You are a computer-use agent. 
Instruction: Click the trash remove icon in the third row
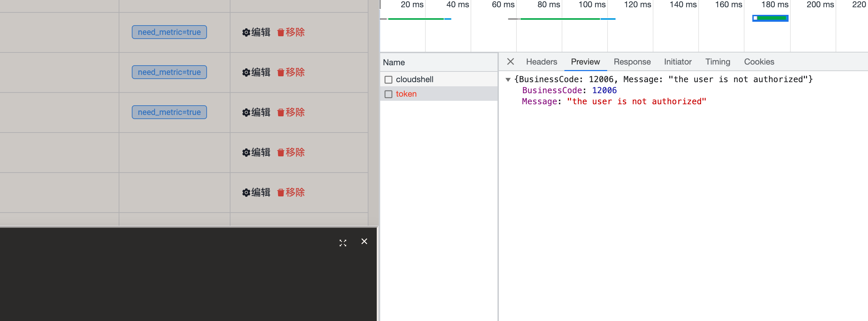pos(280,112)
